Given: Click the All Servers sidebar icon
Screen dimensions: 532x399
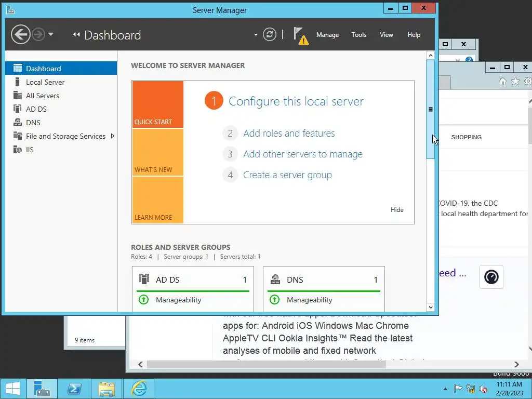Looking at the screenshot, I should [x=17, y=96].
